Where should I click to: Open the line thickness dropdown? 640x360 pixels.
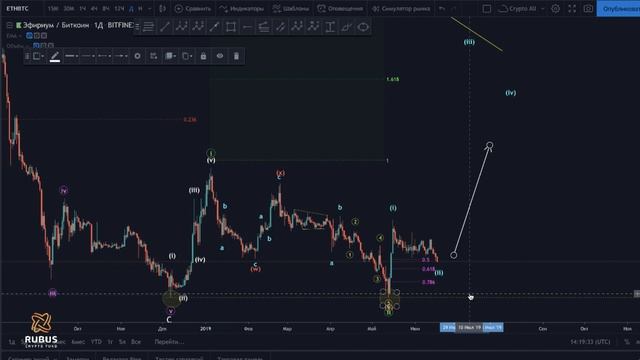pos(71,56)
